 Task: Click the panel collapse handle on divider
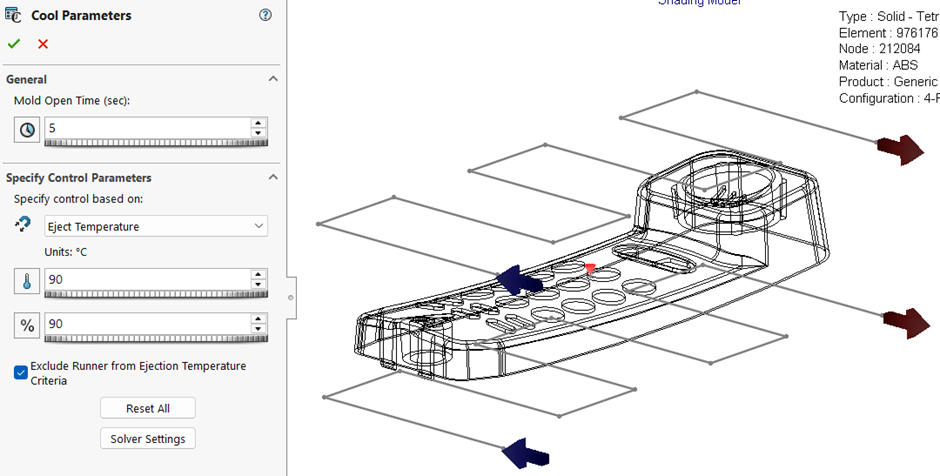coord(291,297)
